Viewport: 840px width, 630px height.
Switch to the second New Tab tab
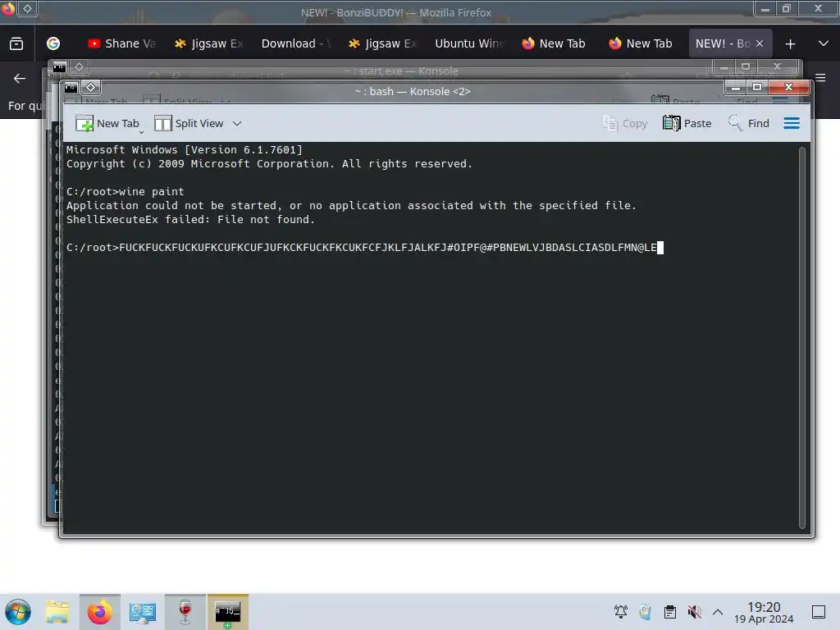[x=642, y=43]
